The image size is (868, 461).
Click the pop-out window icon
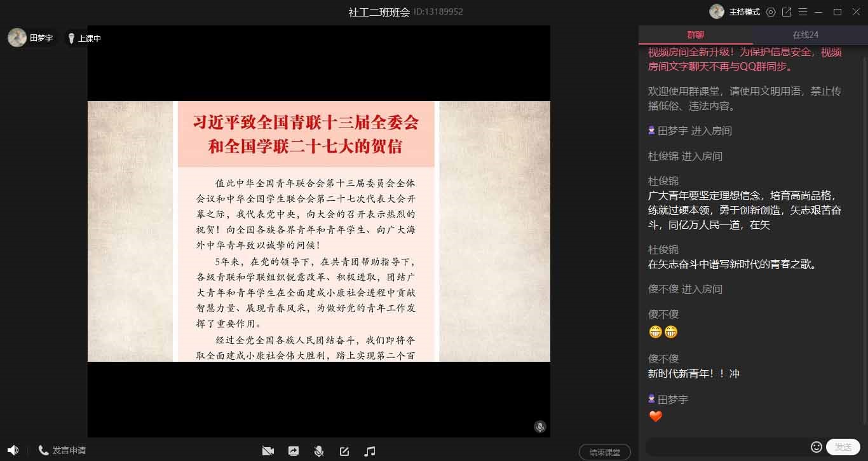point(787,12)
